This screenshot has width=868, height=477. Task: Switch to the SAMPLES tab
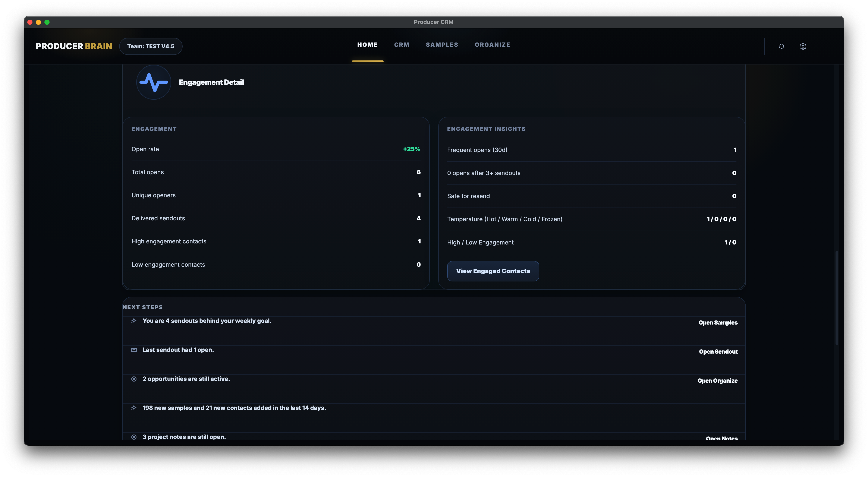point(442,44)
